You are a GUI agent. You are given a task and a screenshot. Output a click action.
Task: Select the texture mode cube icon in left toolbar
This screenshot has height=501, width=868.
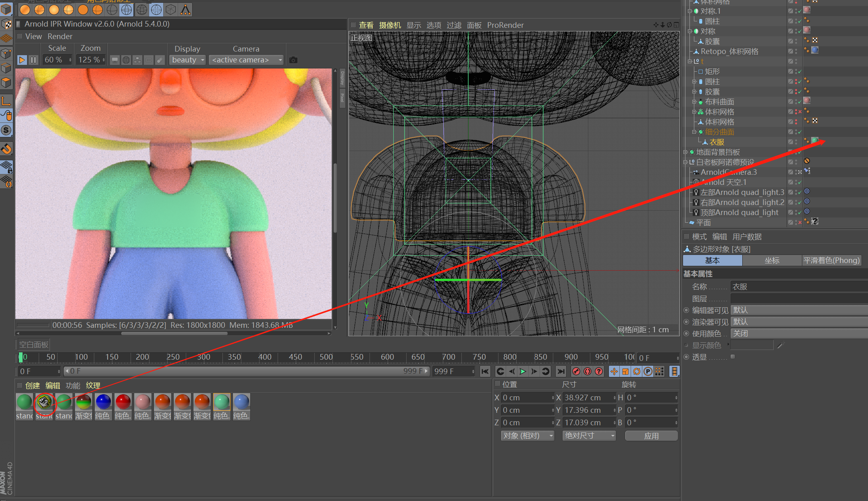click(x=6, y=24)
